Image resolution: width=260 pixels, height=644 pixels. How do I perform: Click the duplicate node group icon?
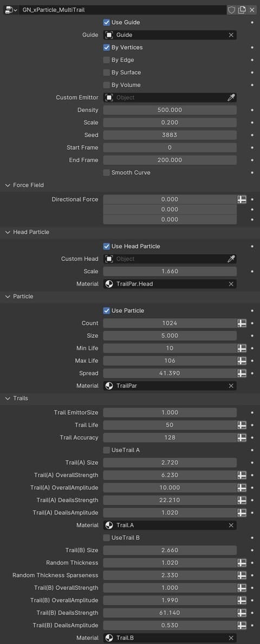point(242,10)
